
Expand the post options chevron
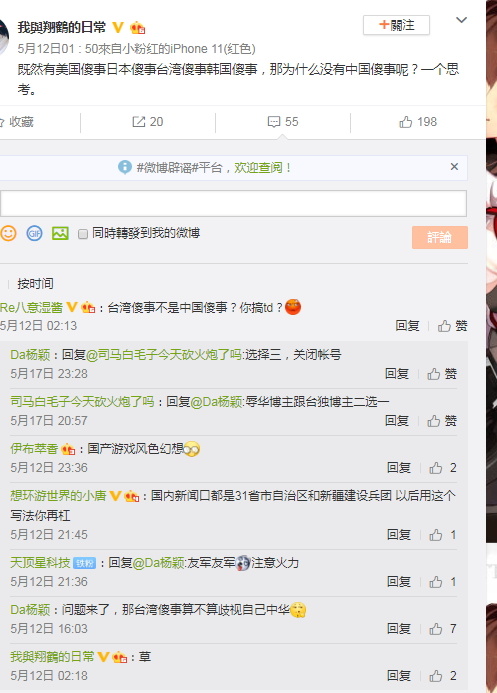[461, 20]
